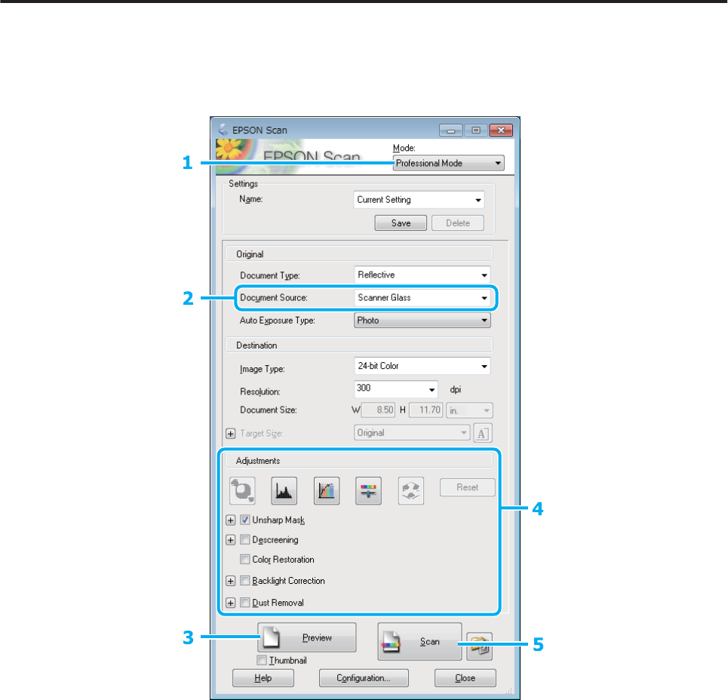Image resolution: width=728 pixels, height=700 pixels.
Task: Open the Image Type dropdown
Action: [422, 367]
